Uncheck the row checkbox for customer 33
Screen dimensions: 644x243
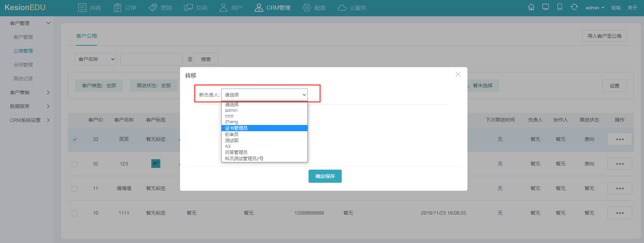coord(74,139)
